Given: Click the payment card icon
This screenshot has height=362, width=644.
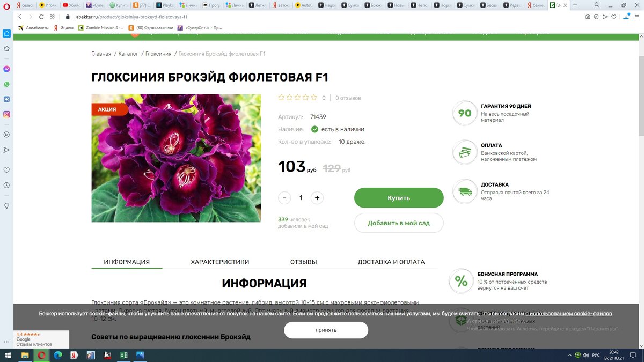Looking at the screenshot, I should click(x=465, y=152).
